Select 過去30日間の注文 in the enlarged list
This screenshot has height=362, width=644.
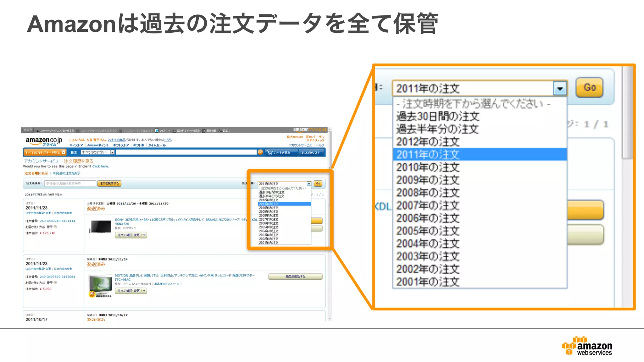point(480,116)
